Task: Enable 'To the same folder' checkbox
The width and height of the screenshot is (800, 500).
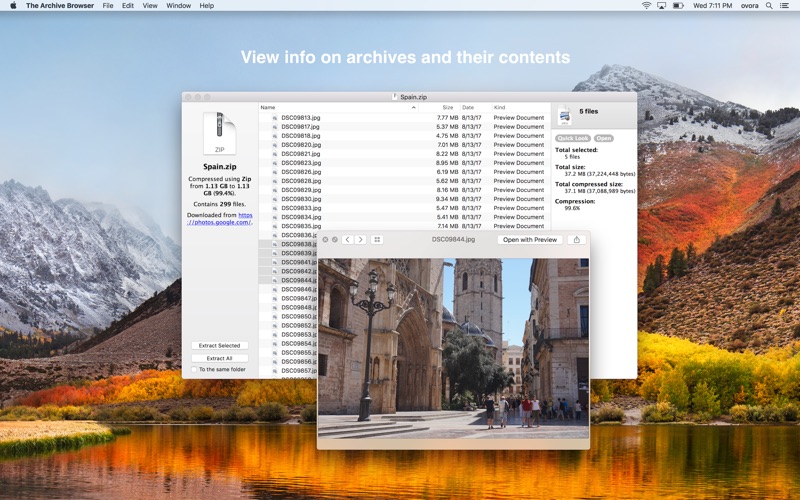Action: (195, 369)
